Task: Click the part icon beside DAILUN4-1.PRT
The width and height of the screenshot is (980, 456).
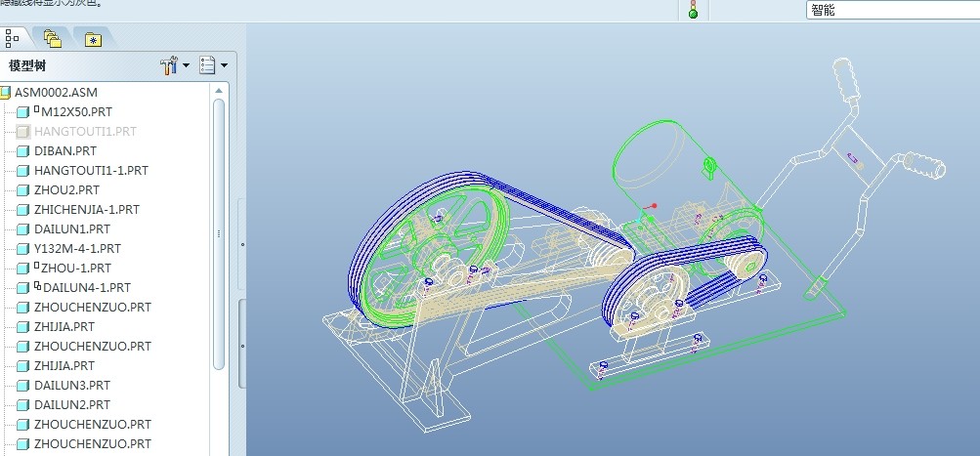Action: coord(23,287)
